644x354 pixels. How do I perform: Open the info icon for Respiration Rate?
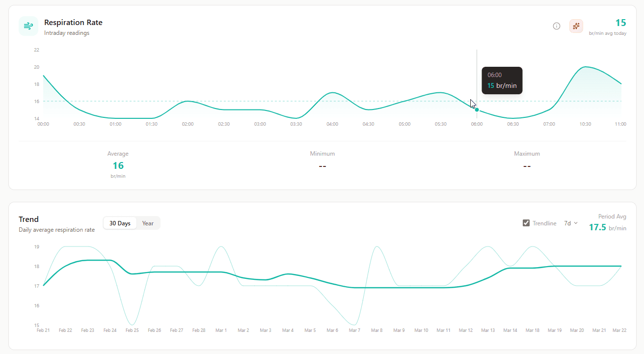(557, 26)
